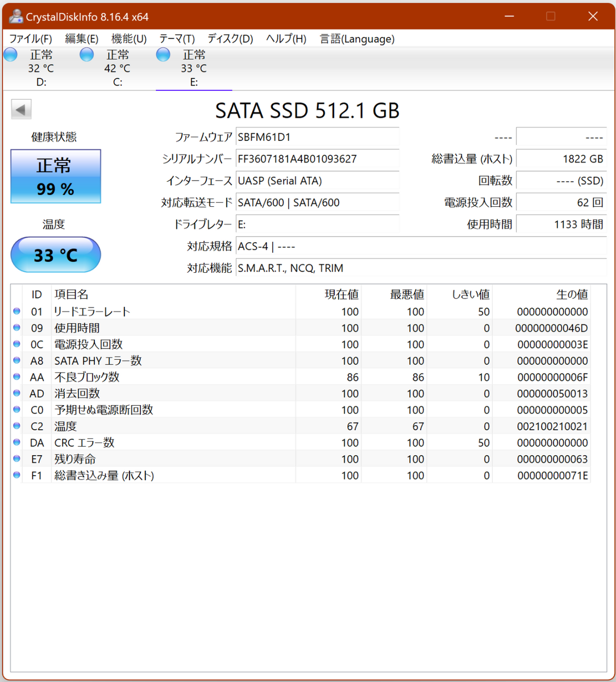
Task: Click total host writes value 1822 GB
Action: coord(561,159)
